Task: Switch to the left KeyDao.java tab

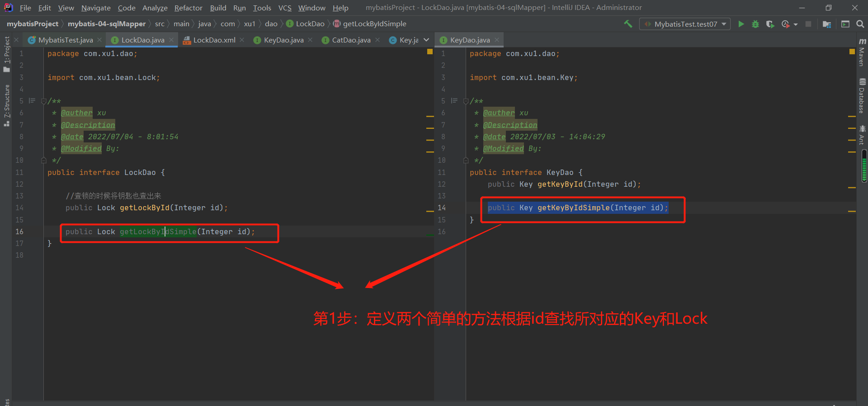Action: [283, 40]
